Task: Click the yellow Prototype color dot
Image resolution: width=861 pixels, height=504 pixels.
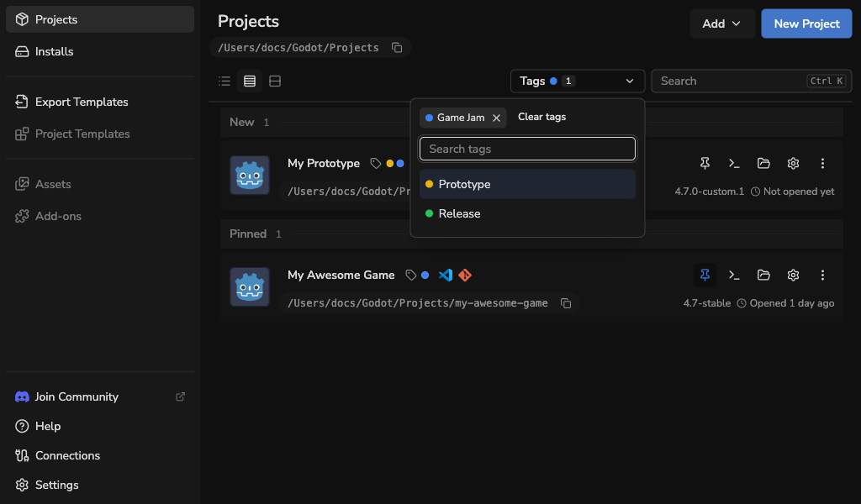Action: point(430,184)
